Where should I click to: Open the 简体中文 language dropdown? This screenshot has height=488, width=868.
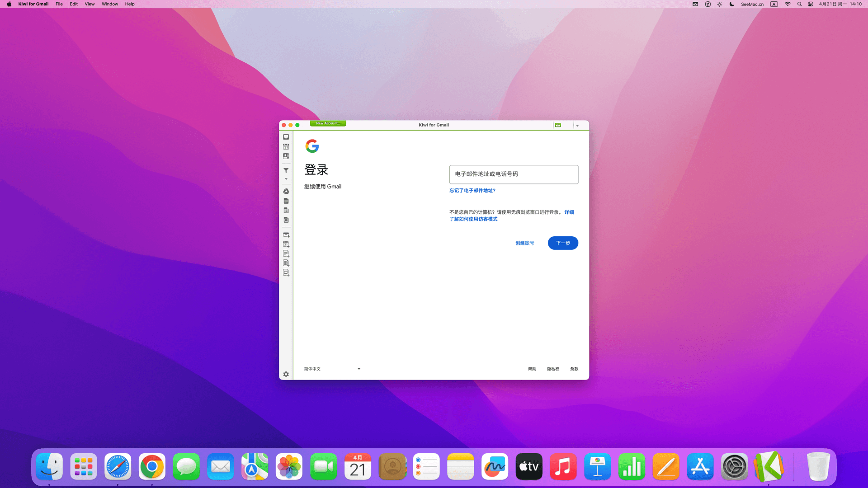click(332, 369)
